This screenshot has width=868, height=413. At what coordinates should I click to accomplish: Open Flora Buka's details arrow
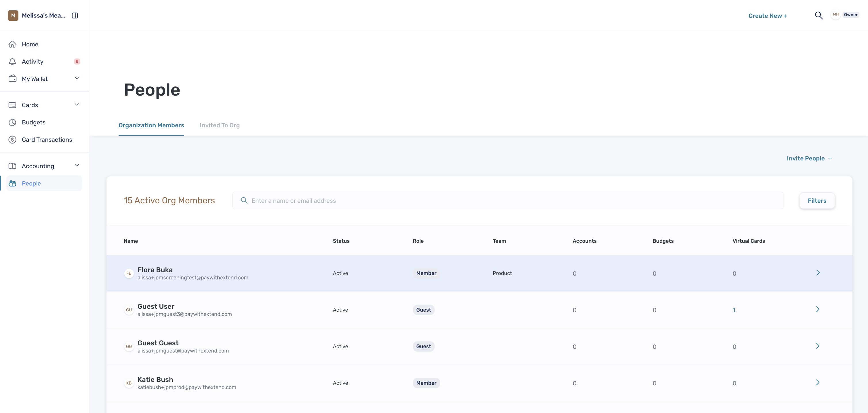click(x=818, y=273)
